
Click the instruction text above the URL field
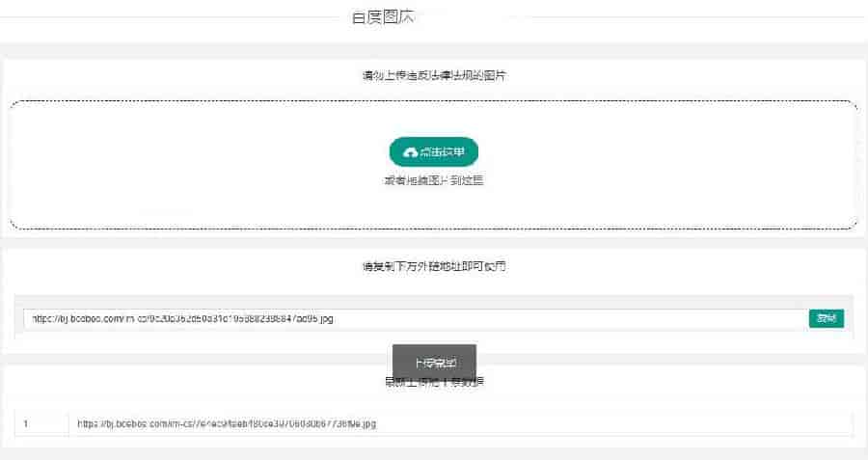pos(434,266)
